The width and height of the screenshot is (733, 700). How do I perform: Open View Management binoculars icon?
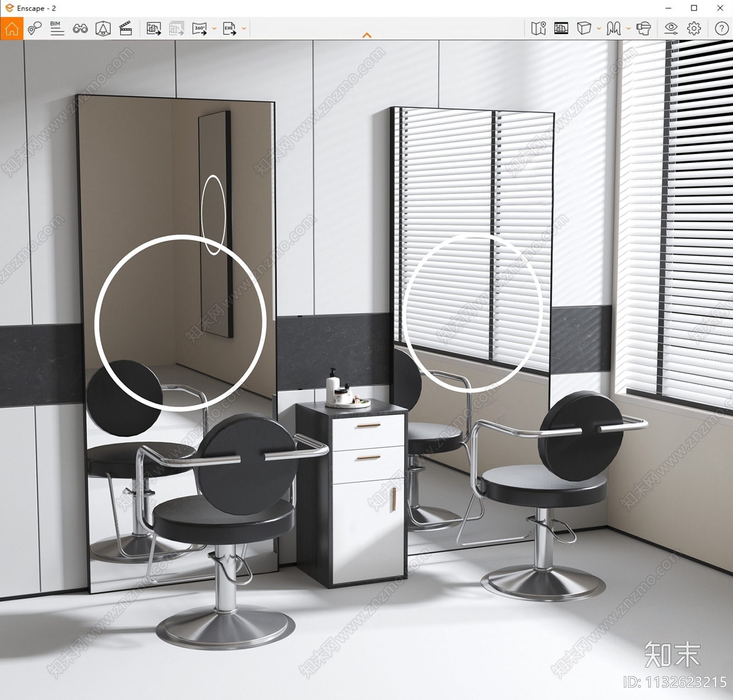pyautogui.click(x=80, y=29)
